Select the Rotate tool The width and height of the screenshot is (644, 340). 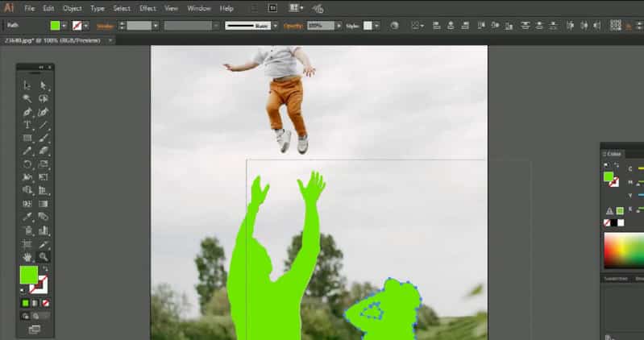coord(27,164)
